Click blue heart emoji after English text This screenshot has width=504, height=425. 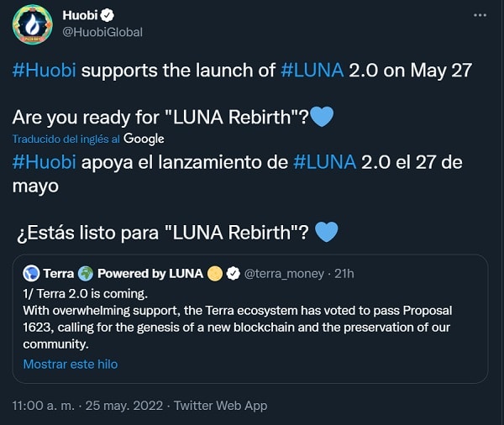pos(323,117)
